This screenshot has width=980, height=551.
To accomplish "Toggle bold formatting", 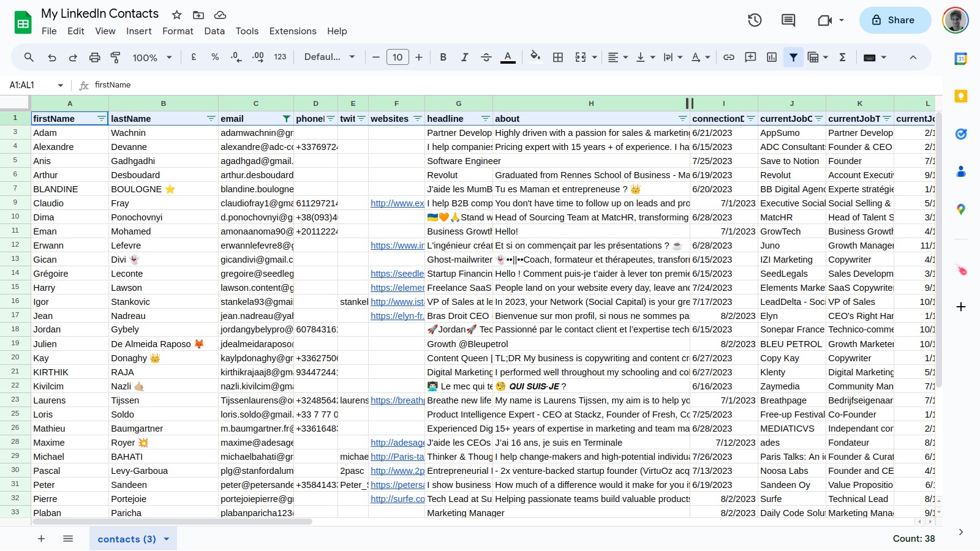I will point(443,57).
